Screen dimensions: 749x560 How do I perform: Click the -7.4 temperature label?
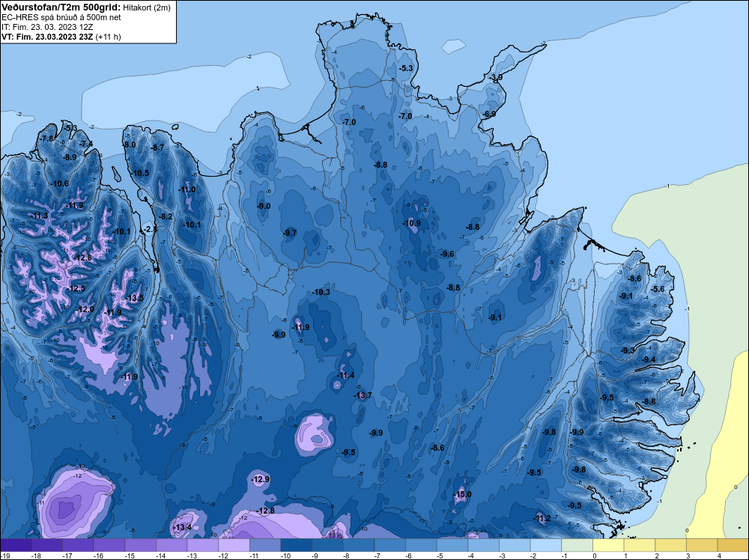pos(86,143)
